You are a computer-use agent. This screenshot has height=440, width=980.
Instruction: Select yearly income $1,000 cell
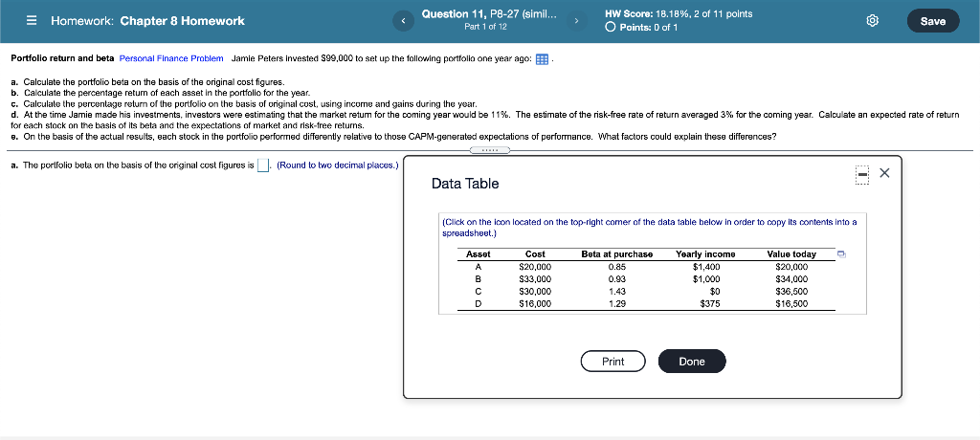pyautogui.click(x=707, y=279)
